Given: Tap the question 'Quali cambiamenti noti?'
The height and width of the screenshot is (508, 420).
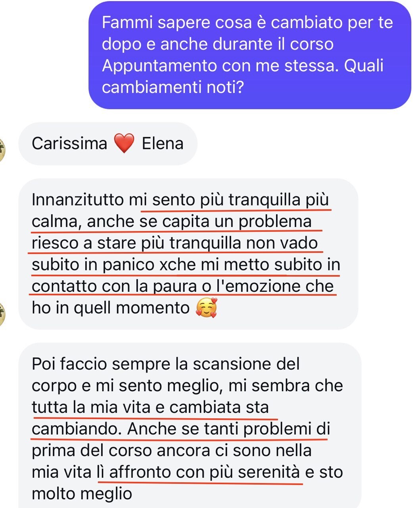Looking at the screenshot, I should tap(243, 76).
